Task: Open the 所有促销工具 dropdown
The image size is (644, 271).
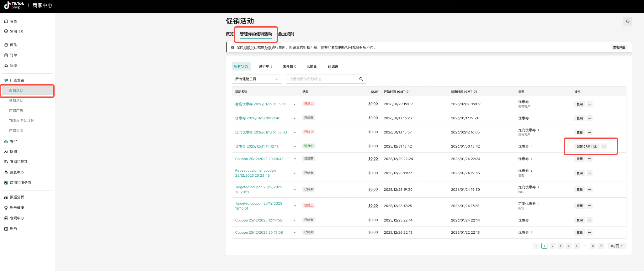Action: [257, 79]
